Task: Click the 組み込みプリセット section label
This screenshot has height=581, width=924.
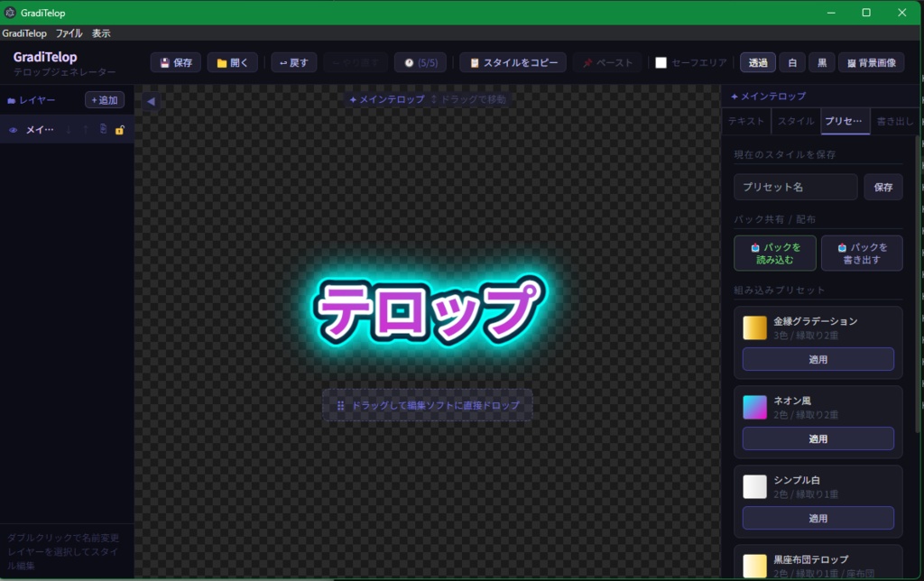Action: coord(779,290)
